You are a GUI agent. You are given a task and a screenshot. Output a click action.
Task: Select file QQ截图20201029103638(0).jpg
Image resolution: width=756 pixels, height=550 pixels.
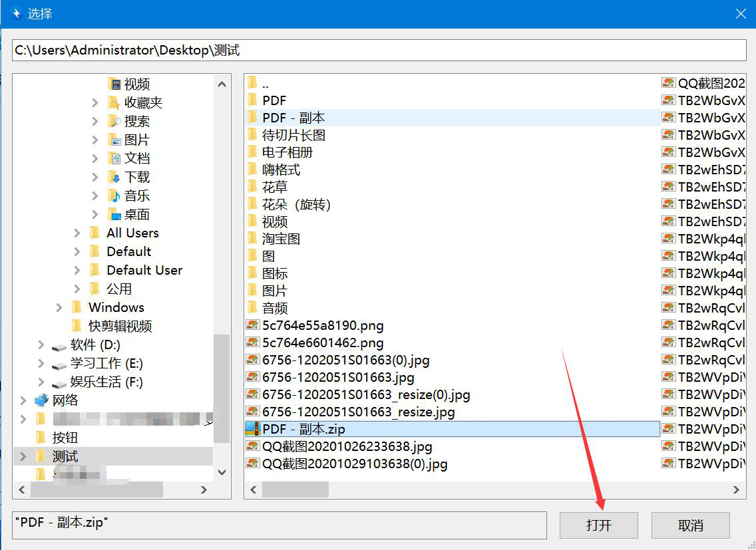coord(354,464)
